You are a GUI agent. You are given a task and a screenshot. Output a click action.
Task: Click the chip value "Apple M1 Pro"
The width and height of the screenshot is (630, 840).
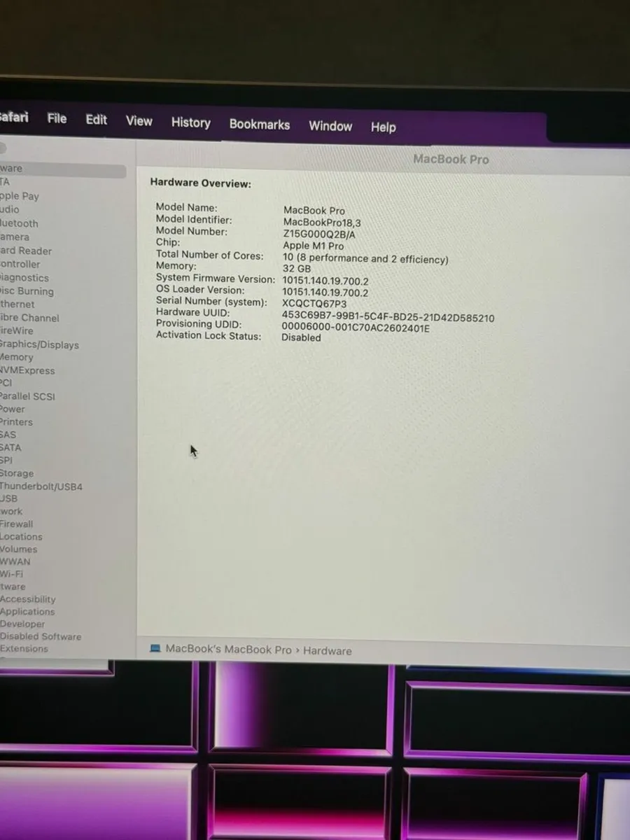tap(313, 246)
